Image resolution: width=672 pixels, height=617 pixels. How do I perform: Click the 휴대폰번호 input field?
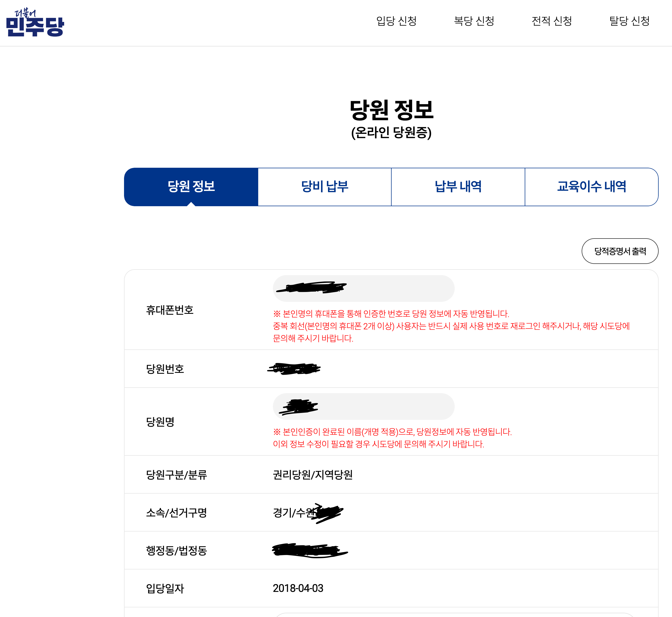tap(364, 288)
